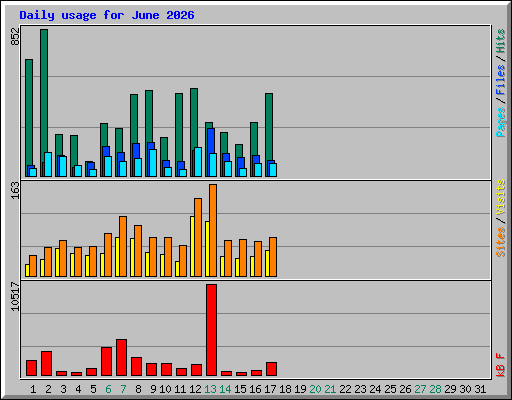Click the green weekend day 20 label

coord(315,389)
